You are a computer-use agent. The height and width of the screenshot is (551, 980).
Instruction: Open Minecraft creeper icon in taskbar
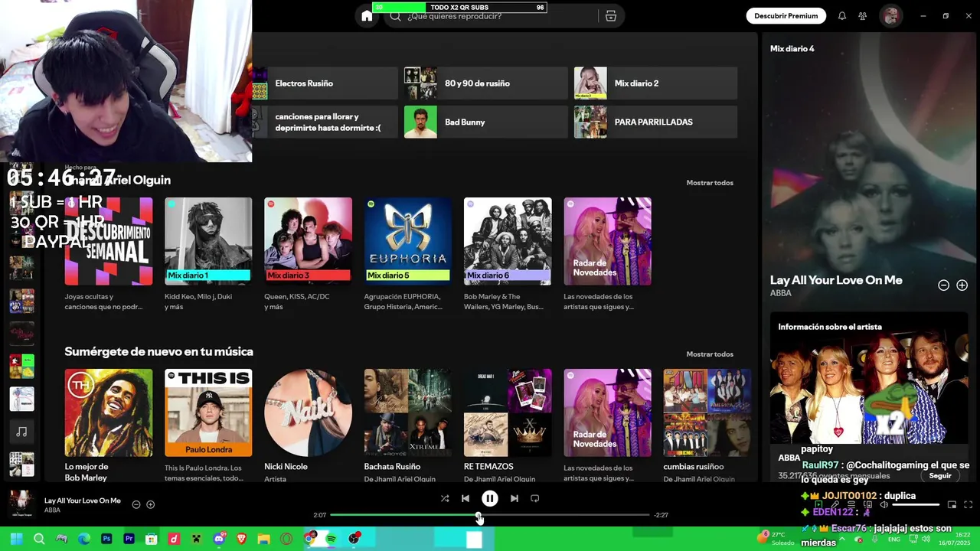(196, 539)
